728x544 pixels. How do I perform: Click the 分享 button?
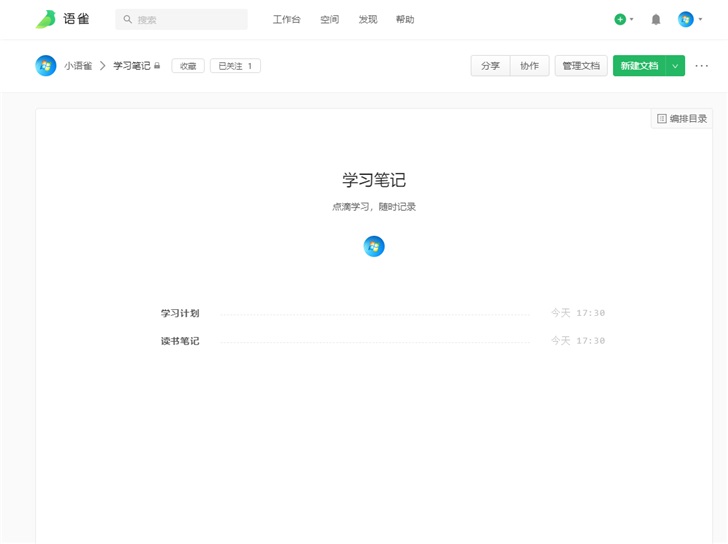[x=490, y=66]
